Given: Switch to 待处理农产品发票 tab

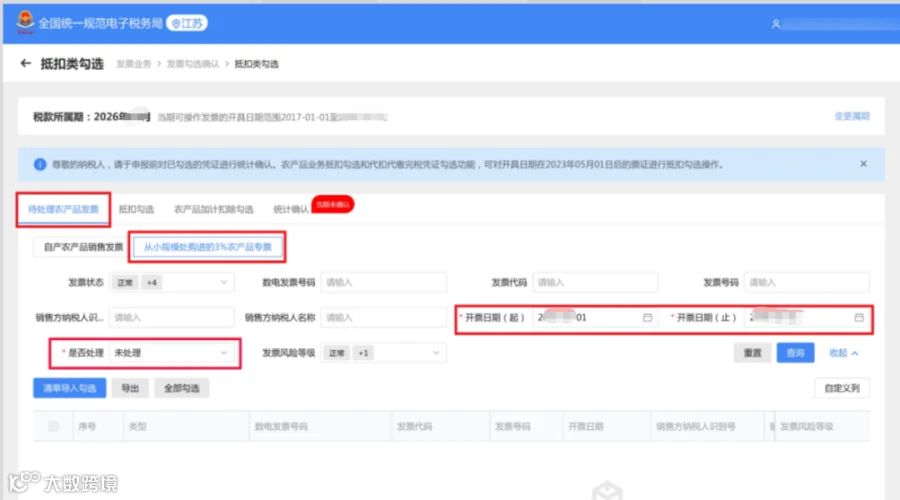Looking at the screenshot, I should [x=63, y=210].
